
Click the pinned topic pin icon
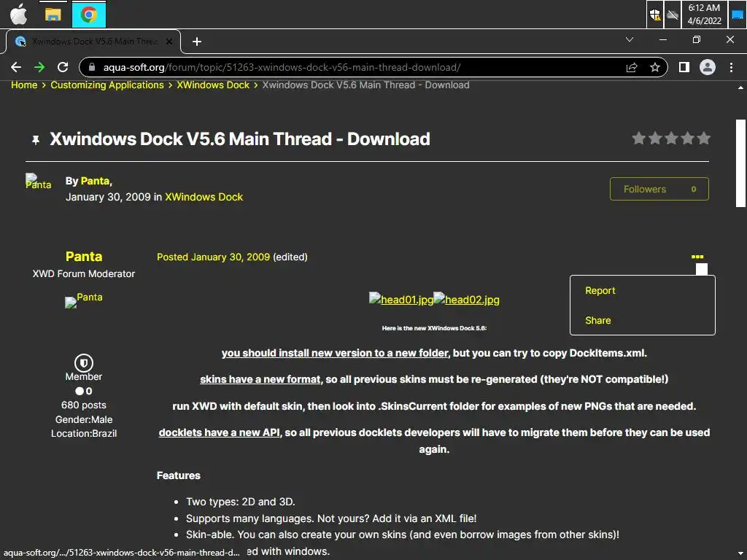35,139
